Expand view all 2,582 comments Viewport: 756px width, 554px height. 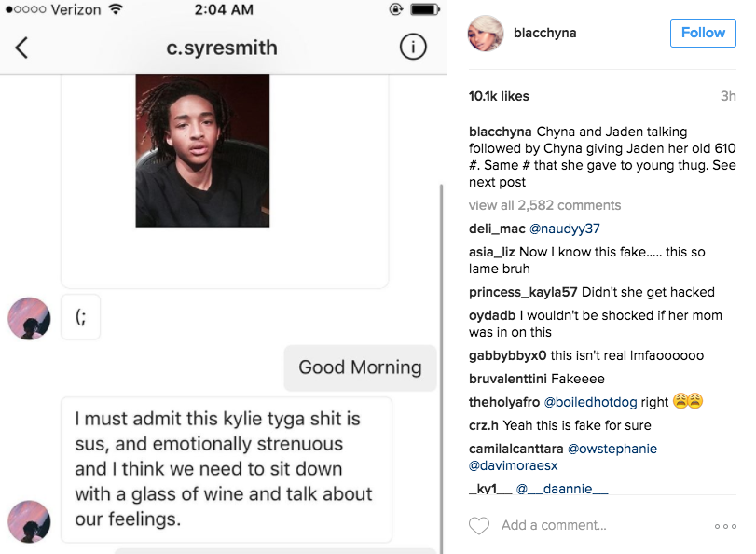544,205
